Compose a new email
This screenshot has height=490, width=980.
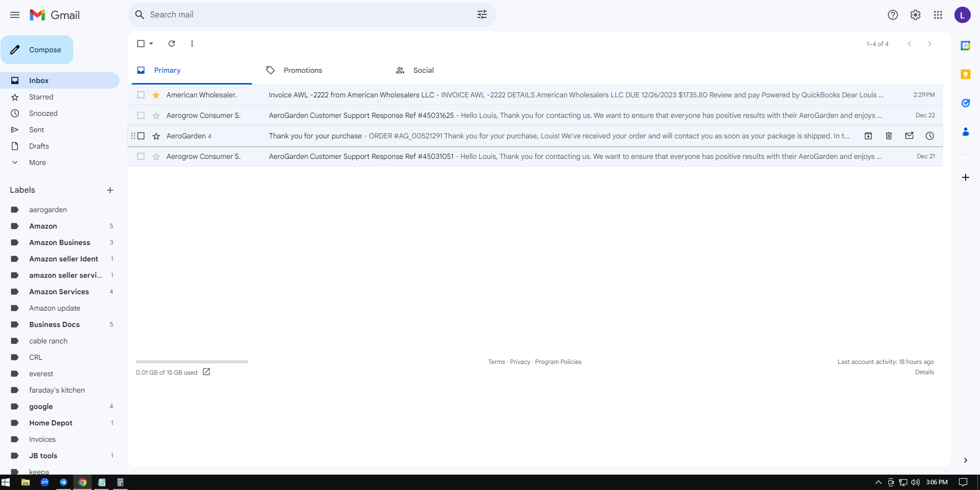37,50
